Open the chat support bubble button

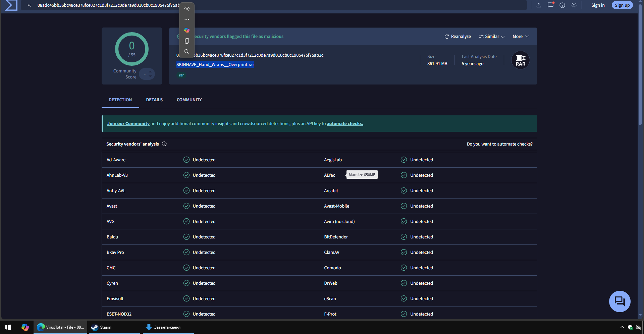tap(620, 301)
